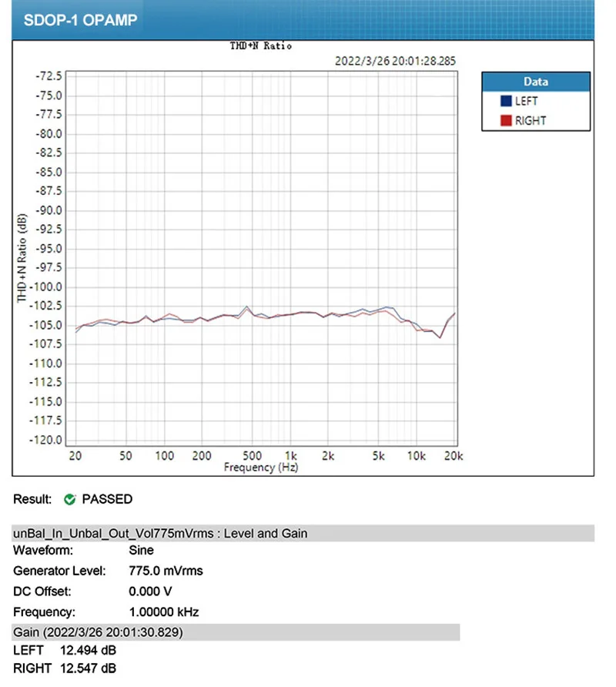Click the Frequency: label in settings
Screen dimensions: 616x687
[44, 612]
